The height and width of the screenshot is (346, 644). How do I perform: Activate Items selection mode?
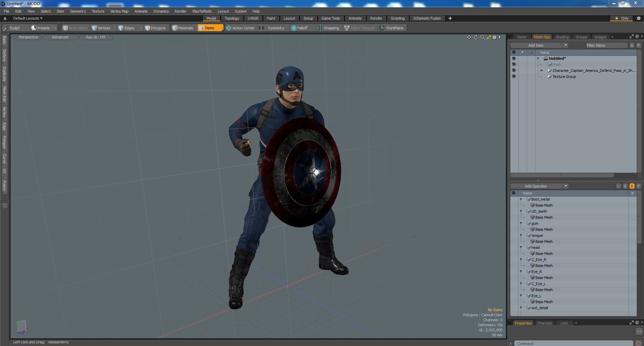[x=210, y=28]
